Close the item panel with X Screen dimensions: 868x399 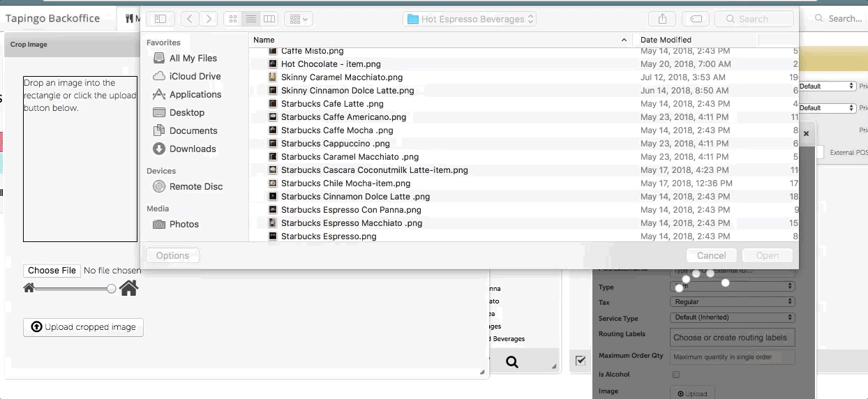806,133
